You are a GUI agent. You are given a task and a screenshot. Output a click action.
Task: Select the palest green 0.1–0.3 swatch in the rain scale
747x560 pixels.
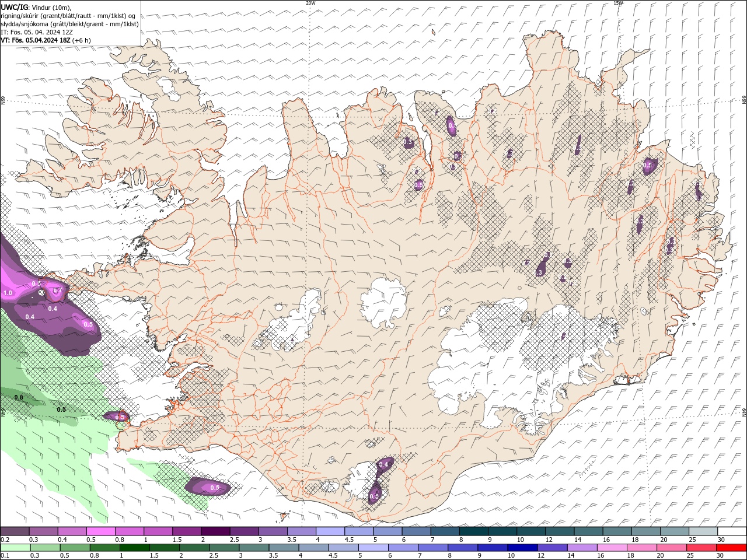tap(15, 548)
